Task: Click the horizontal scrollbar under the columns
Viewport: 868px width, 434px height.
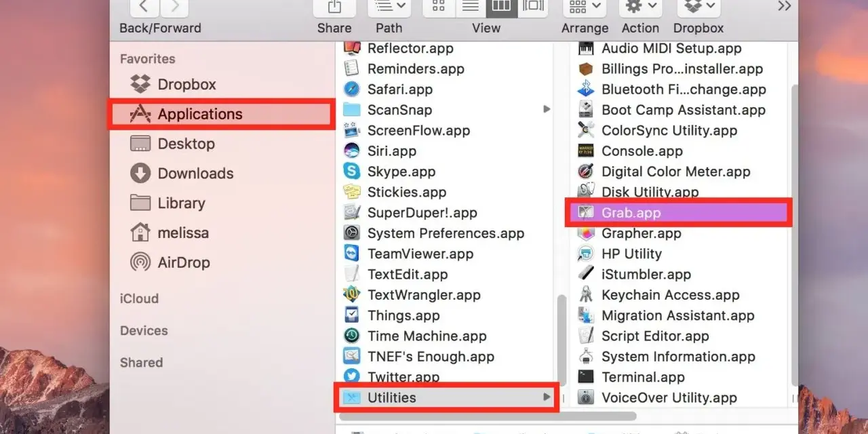Action: pos(486,416)
